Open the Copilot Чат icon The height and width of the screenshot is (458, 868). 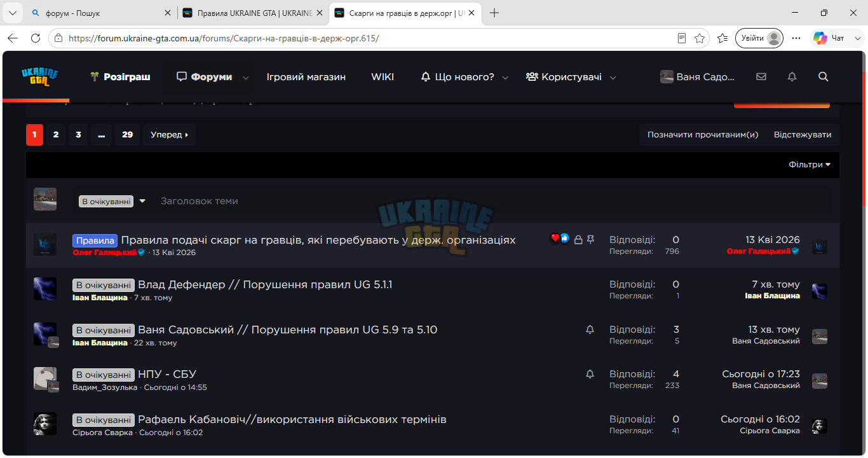coord(829,38)
